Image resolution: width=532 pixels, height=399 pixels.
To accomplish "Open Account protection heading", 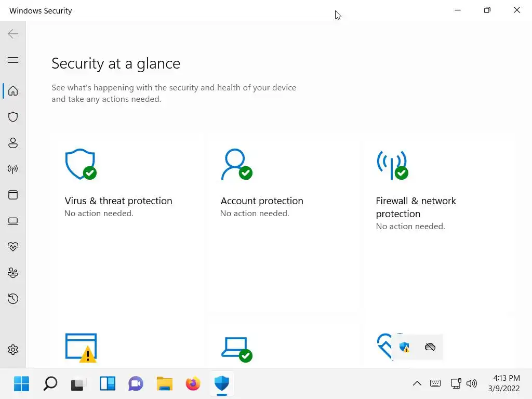I will pyautogui.click(x=262, y=201).
